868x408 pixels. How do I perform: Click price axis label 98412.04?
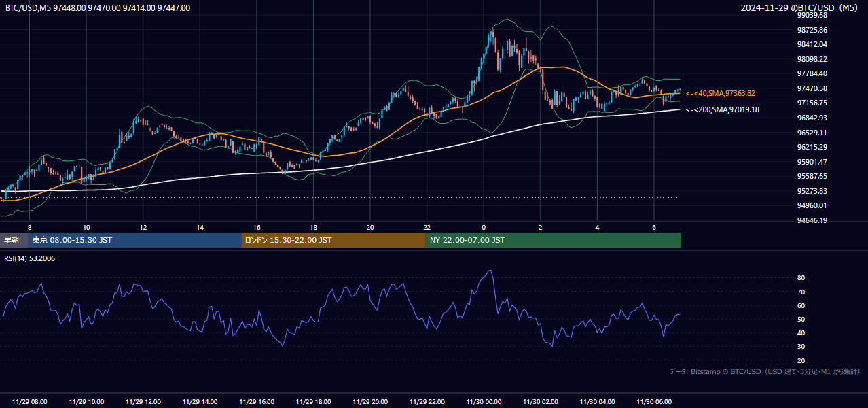click(x=812, y=44)
